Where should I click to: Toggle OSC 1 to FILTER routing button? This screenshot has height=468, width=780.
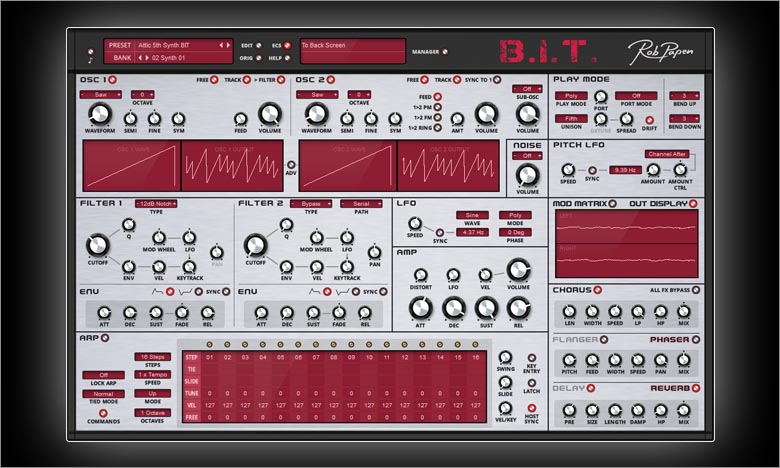click(x=281, y=80)
